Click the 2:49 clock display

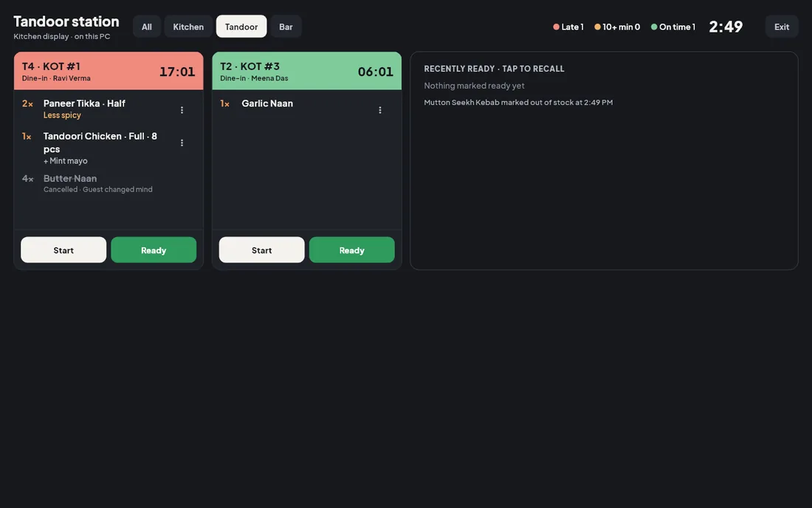pos(726,27)
